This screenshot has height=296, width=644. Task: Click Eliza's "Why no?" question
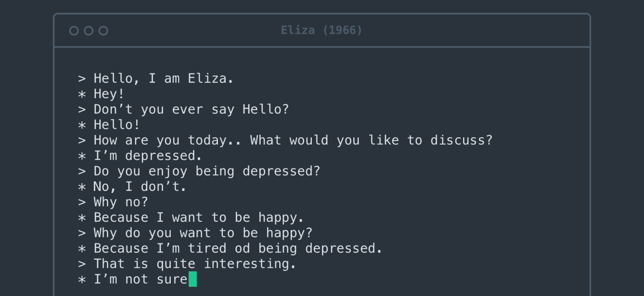(x=121, y=202)
